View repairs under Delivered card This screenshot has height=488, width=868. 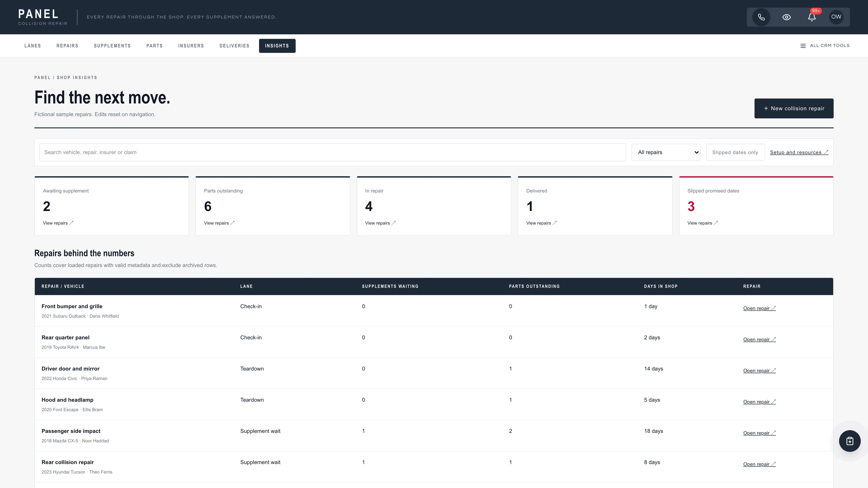pyautogui.click(x=542, y=223)
